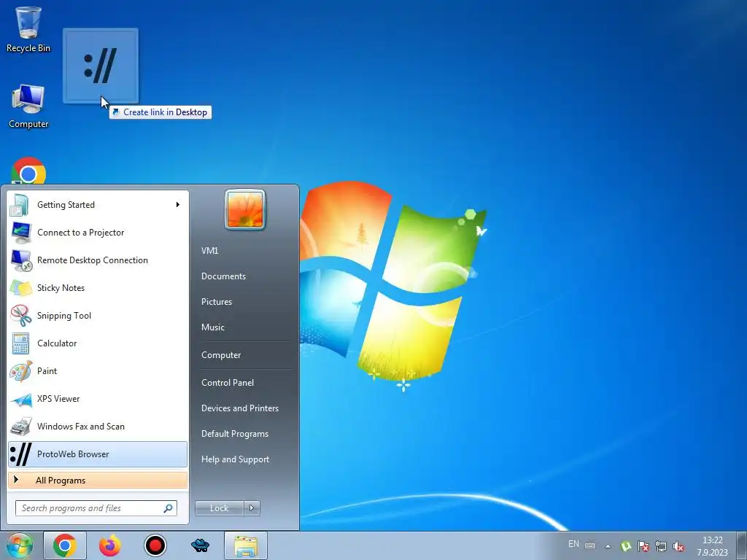747x560 pixels.
Task: Open Getting Started from the Start menu
Action: point(98,205)
